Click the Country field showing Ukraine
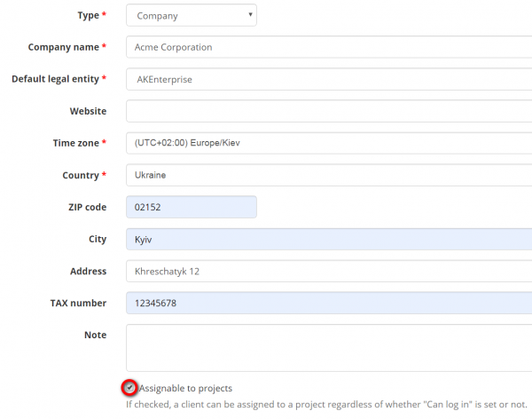This screenshot has height=419, width=532. pos(328,175)
